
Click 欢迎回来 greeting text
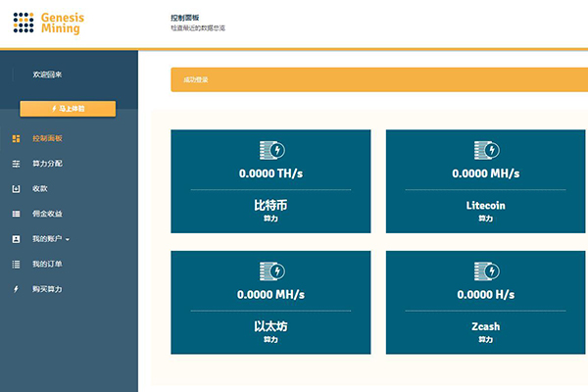point(47,74)
